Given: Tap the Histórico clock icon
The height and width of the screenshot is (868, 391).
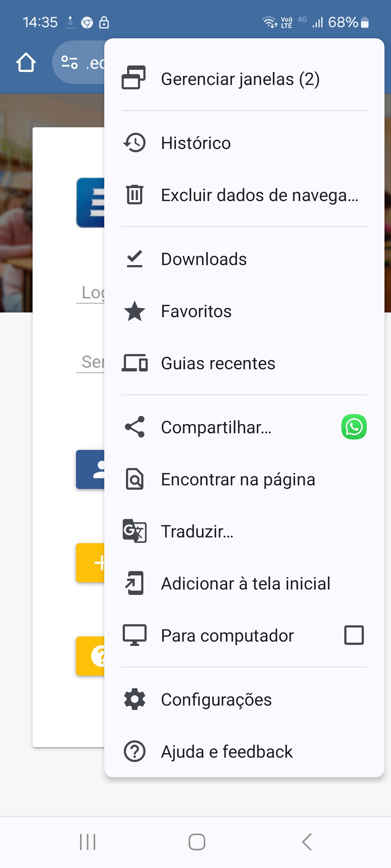Looking at the screenshot, I should pyautogui.click(x=135, y=143).
